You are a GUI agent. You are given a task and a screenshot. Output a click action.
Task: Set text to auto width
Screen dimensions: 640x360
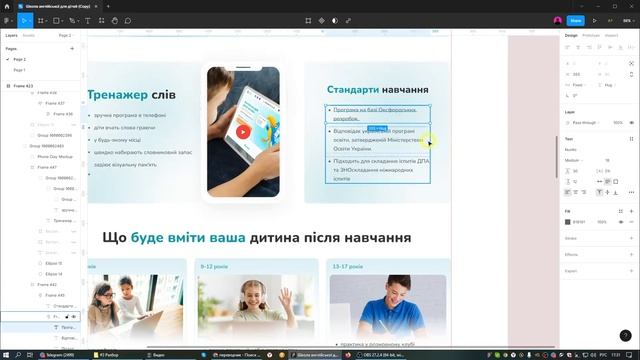[x=599, y=182]
